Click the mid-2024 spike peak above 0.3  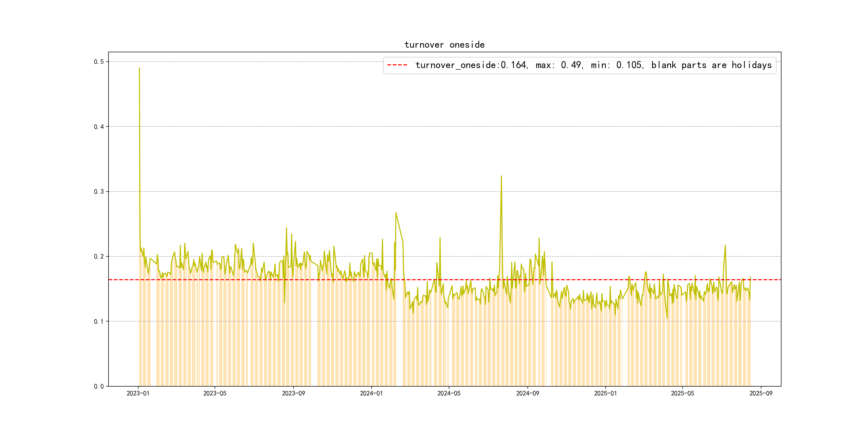(x=501, y=176)
